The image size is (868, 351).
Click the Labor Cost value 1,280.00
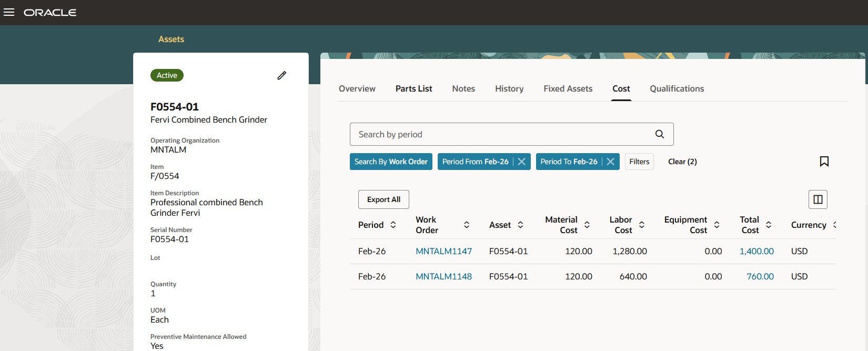(630, 251)
